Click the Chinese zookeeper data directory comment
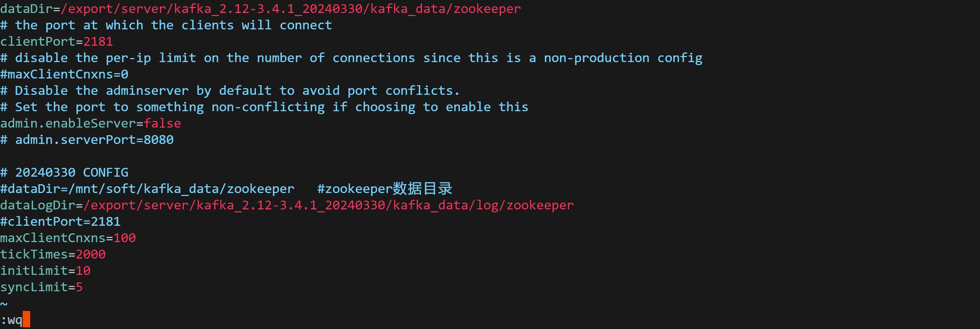 point(385,189)
